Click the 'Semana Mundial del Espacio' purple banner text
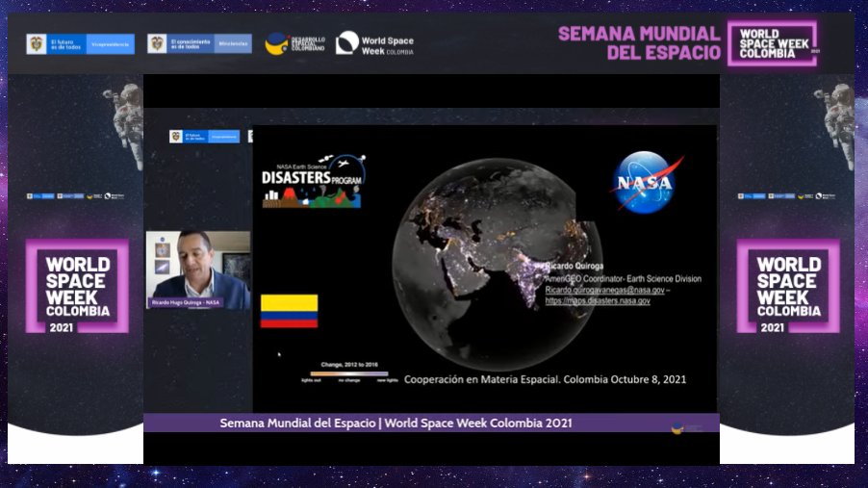This screenshot has height=488, width=868. (396, 424)
